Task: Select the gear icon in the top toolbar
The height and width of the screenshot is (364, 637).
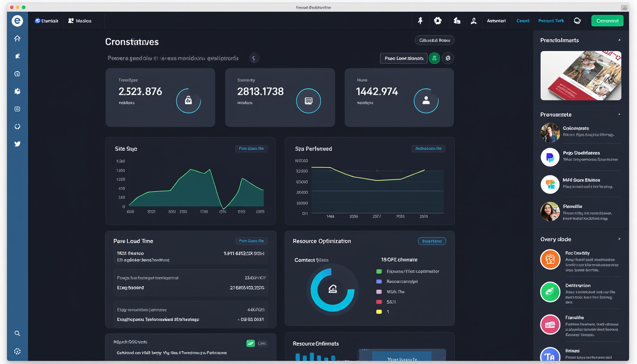Action: click(x=437, y=20)
